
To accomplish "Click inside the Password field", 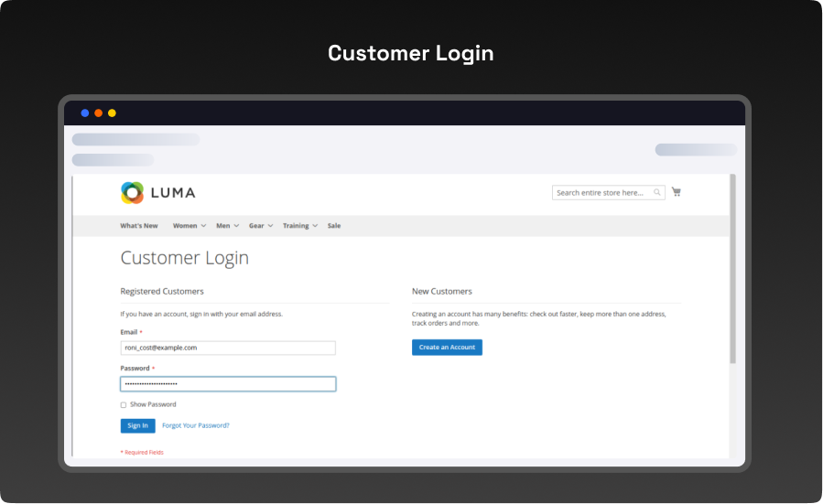I will (228, 384).
